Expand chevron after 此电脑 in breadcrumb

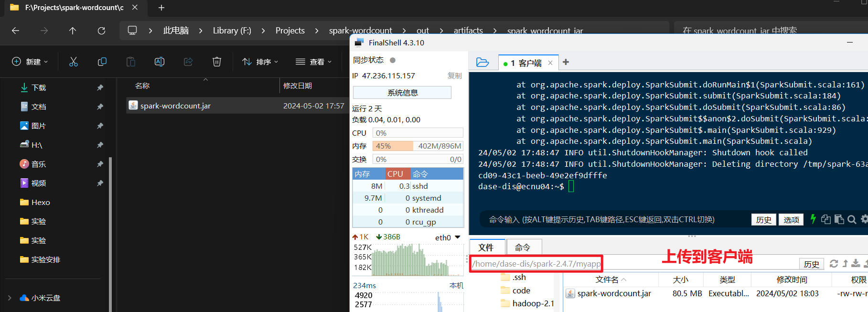tap(201, 31)
